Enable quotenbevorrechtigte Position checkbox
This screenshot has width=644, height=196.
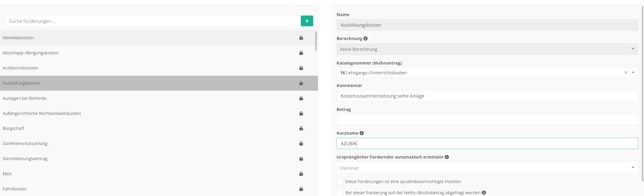(340, 182)
